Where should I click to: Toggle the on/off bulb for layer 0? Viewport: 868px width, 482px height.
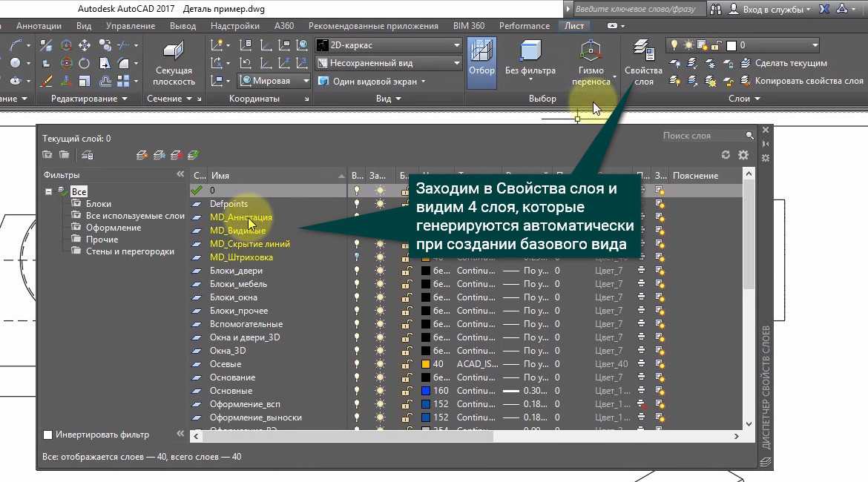point(357,191)
